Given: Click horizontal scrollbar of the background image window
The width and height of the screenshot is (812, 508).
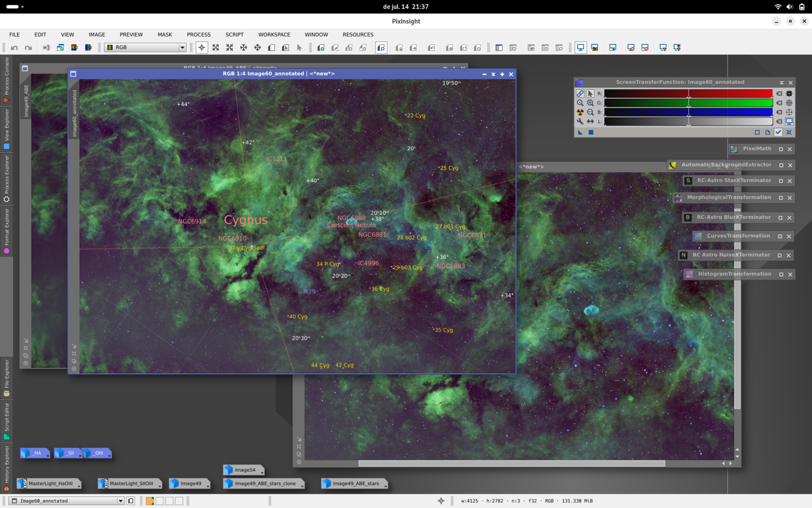Looking at the screenshot, I should (512, 463).
